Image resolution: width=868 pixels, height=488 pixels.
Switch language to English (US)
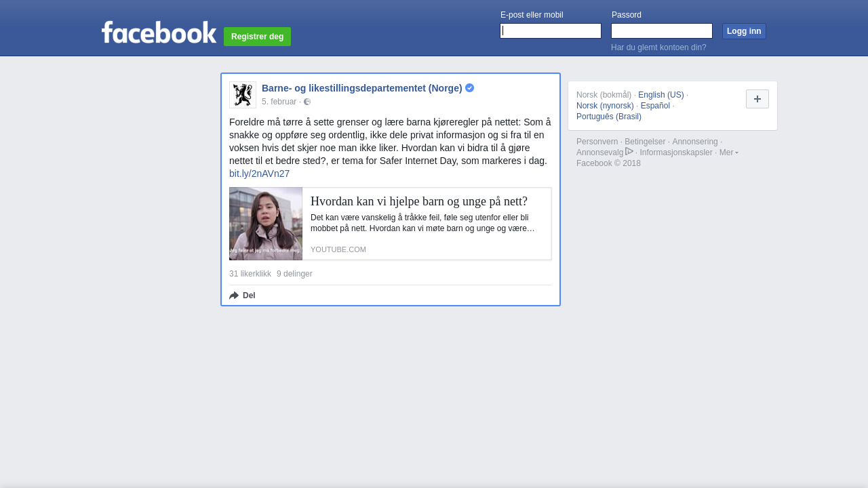[660, 95]
